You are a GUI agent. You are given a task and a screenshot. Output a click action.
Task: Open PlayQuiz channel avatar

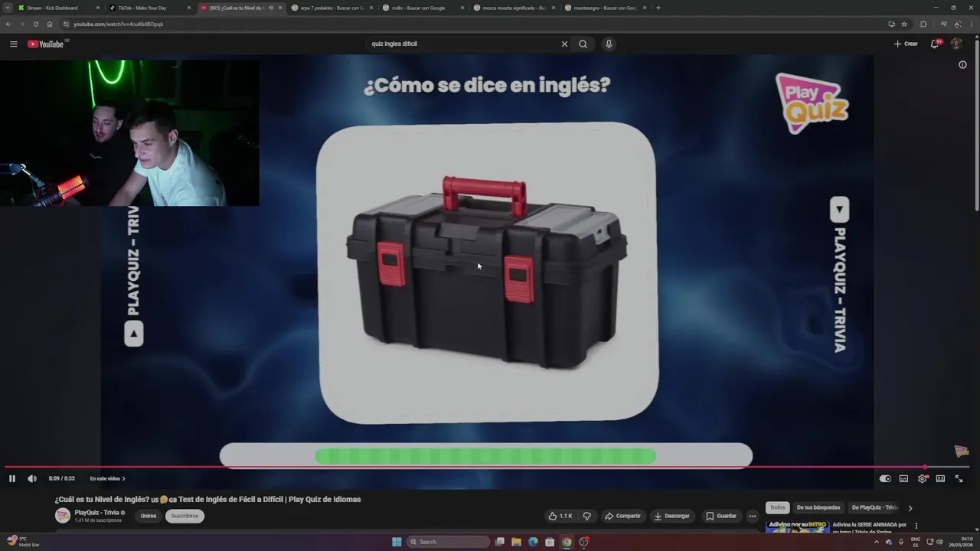tap(62, 516)
